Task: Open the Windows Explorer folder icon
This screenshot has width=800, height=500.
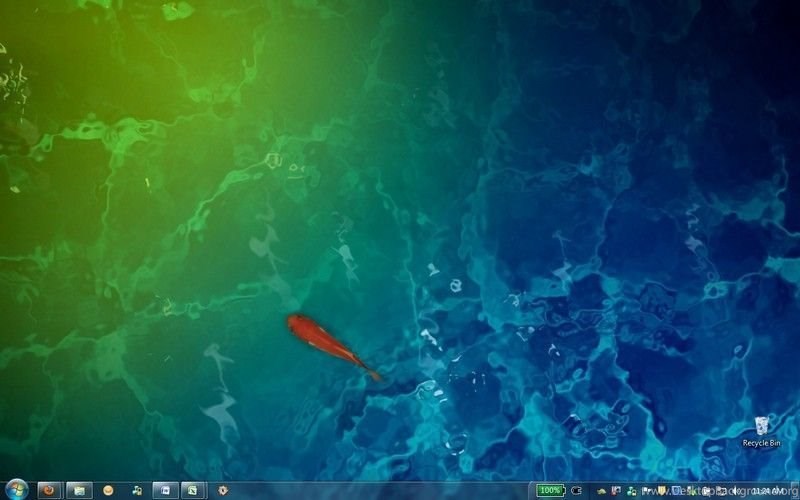Action: click(79, 491)
